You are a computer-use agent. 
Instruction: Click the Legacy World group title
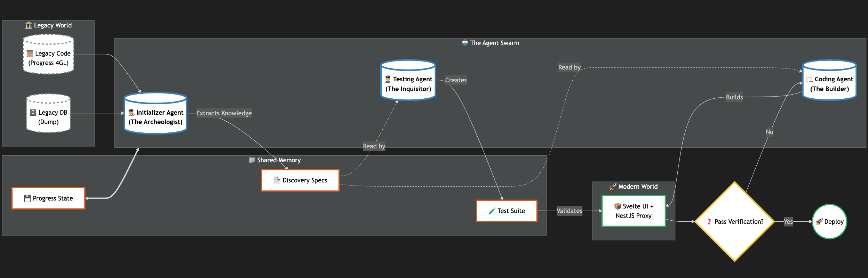(x=49, y=25)
